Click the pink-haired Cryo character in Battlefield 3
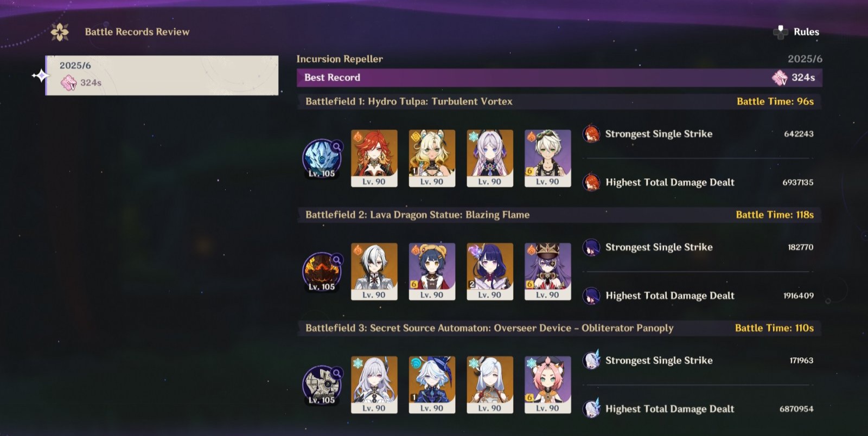Viewport: 868px width, 436px height. coord(548,385)
